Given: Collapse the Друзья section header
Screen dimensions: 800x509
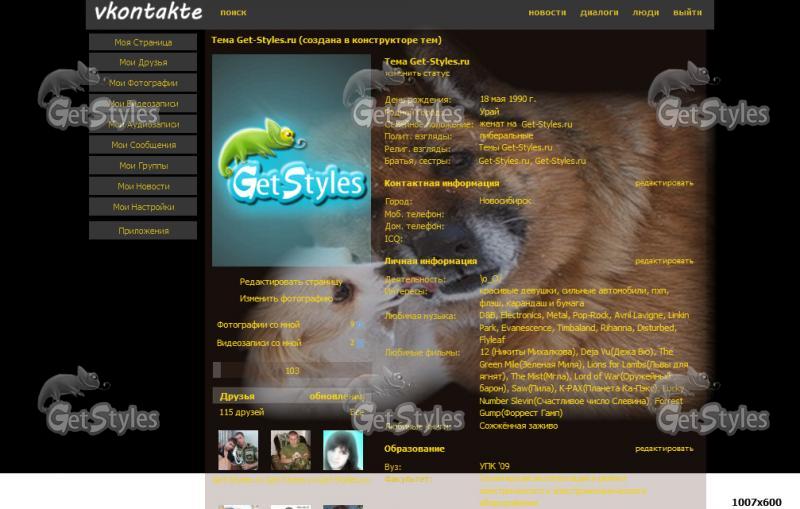Looking at the screenshot, I should [x=238, y=396].
